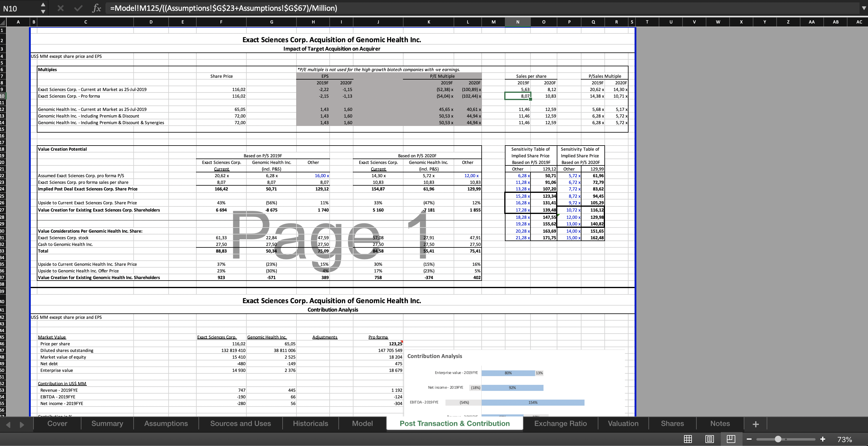The height and width of the screenshot is (446, 868).
Task: Select diluted shares cell 132 819 410
Action: [221, 350]
